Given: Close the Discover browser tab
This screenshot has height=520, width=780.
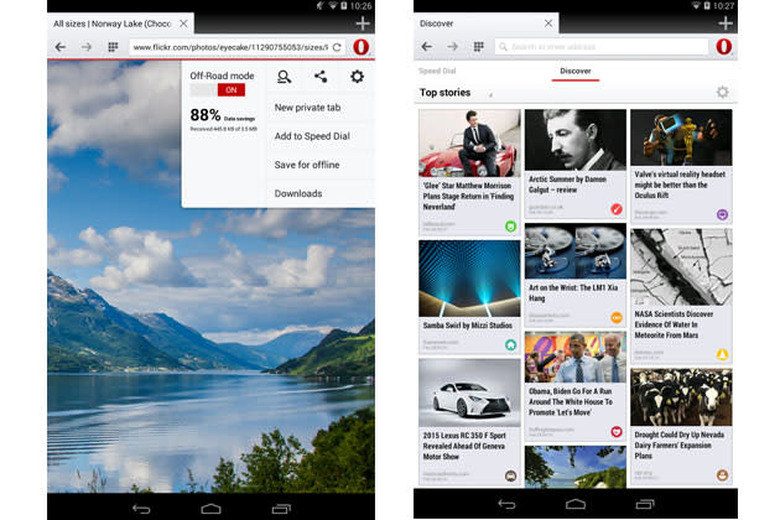Looking at the screenshot, I should click(547, 23).
